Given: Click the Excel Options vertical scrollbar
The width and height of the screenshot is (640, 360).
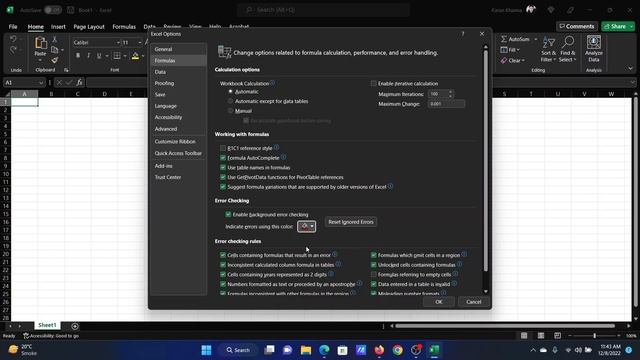Looking at the screenshot, I should point(485,161).
